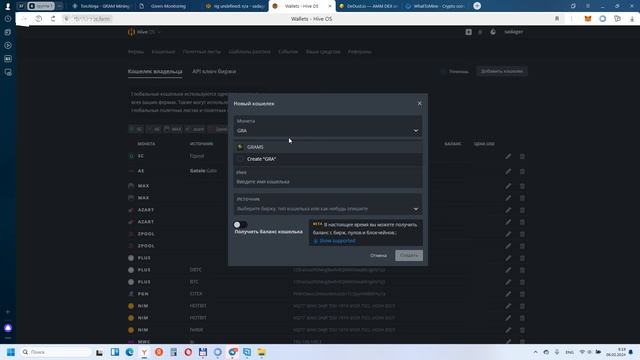Reload the page with refresh icon
This screenshot has height=360, width=640.
[53, 19]
